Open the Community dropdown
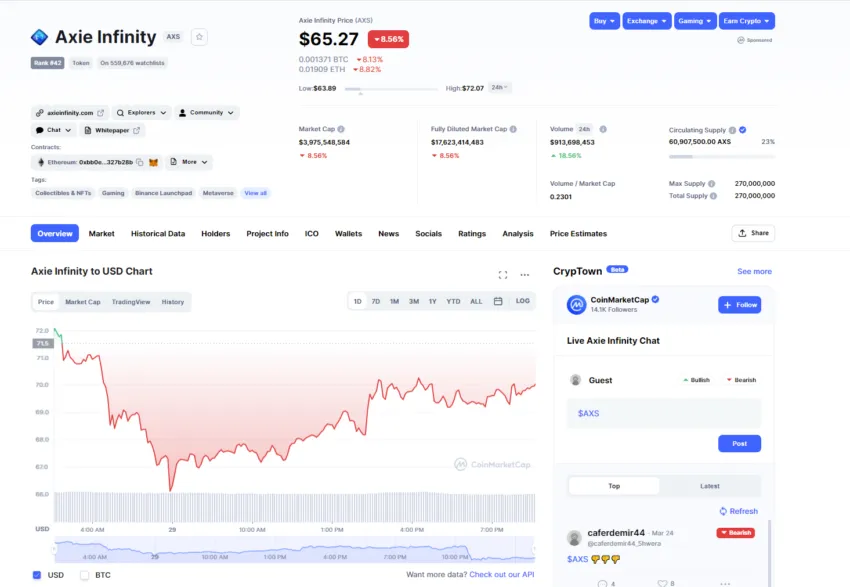850x587 pixels. [207, 113]
